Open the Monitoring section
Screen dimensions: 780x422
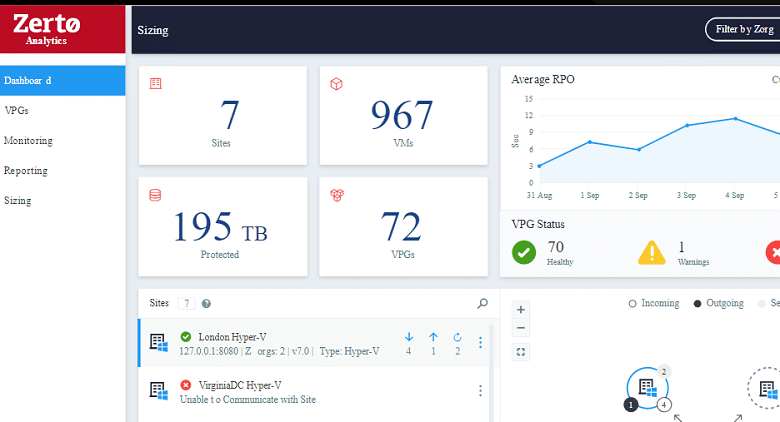coord(28,141)
